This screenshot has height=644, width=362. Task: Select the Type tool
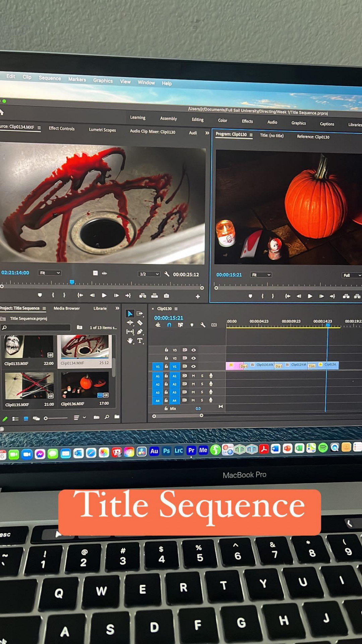[140, 341]
